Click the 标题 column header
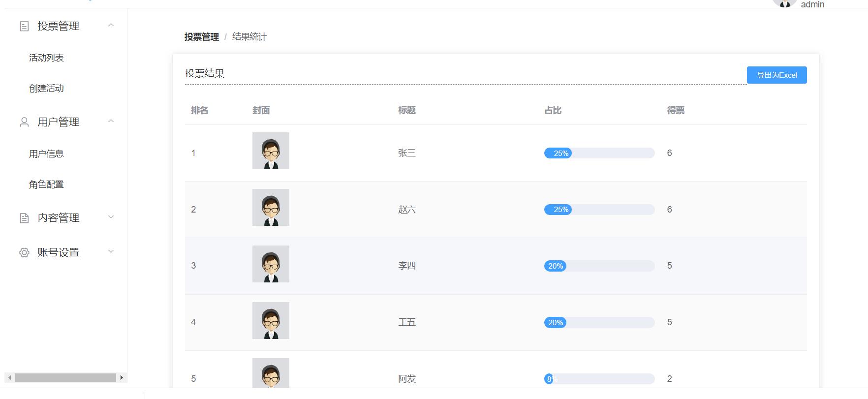 click(x=407, y=110)
